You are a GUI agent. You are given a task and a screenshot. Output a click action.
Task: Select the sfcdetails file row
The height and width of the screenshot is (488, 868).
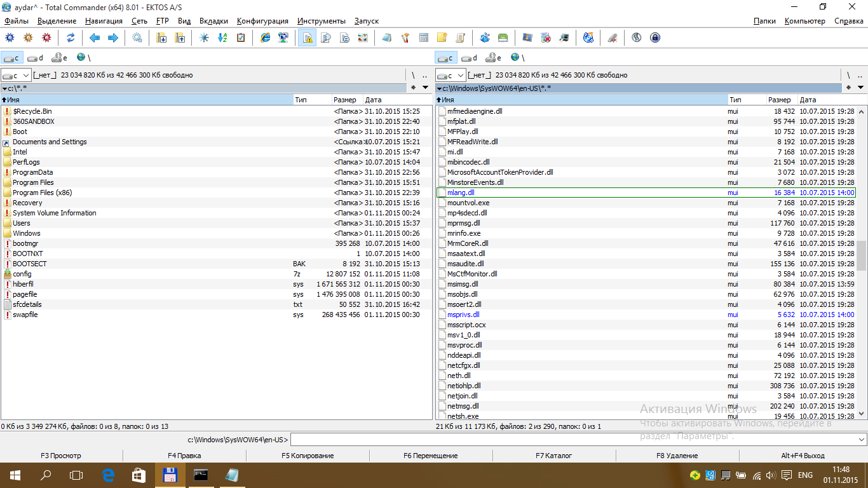pos(216,304)
